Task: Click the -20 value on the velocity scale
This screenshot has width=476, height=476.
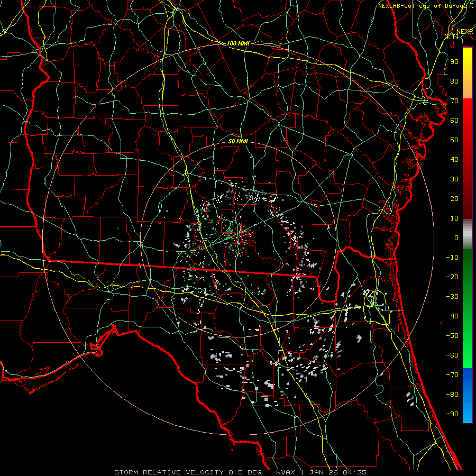Action: (452, 277)
